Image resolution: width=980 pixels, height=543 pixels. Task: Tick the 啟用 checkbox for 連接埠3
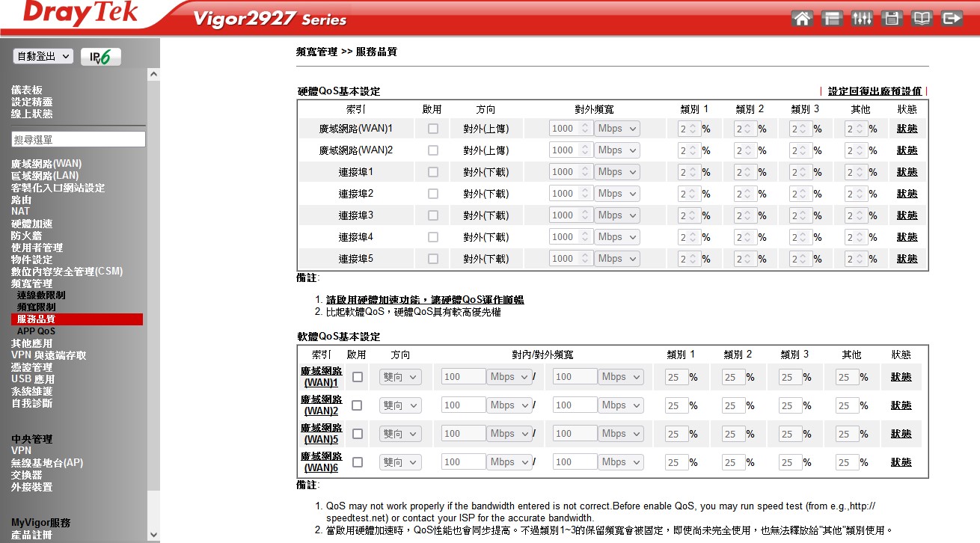(x=432, y=215)
